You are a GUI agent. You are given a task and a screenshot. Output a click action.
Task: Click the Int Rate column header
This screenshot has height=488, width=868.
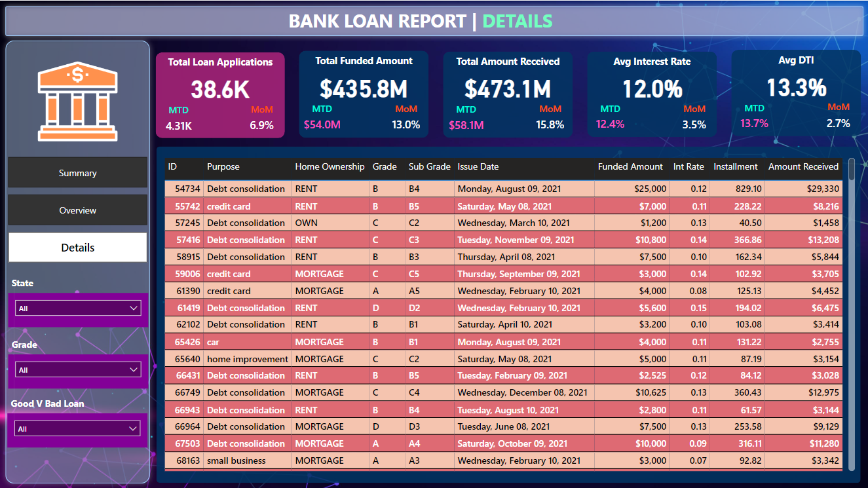coord(689,167)
